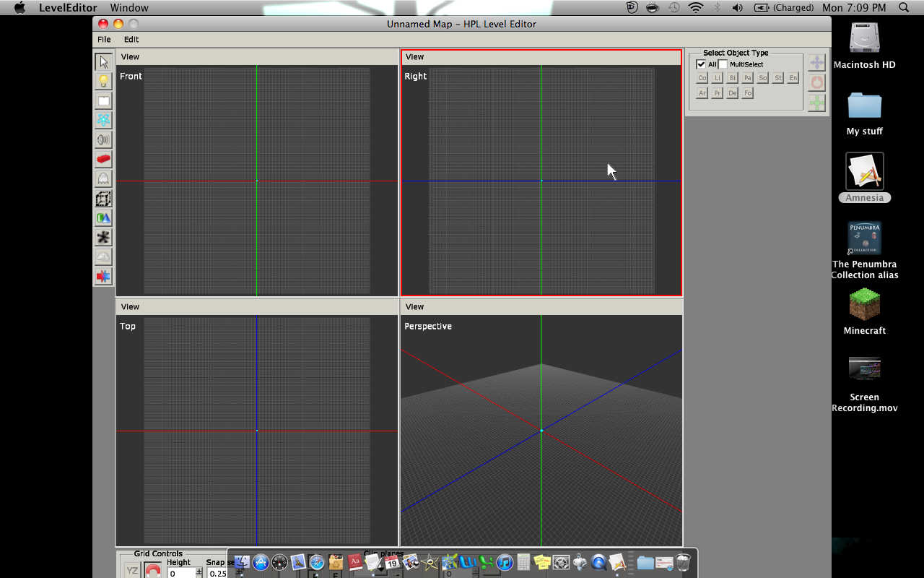Click the grid Height input field
This screenshot has width=924, height=578.
tap(181, 574)
